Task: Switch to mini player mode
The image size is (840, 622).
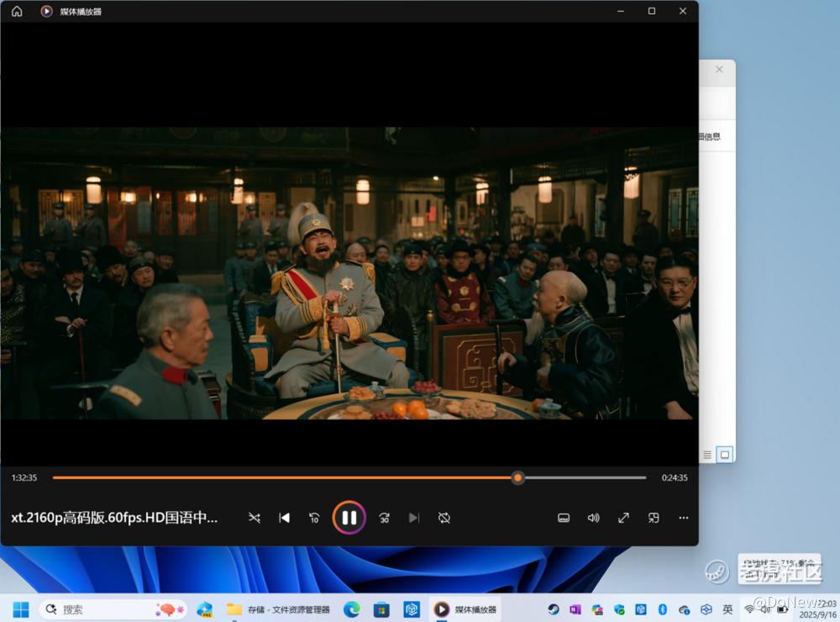Action: 654,518
